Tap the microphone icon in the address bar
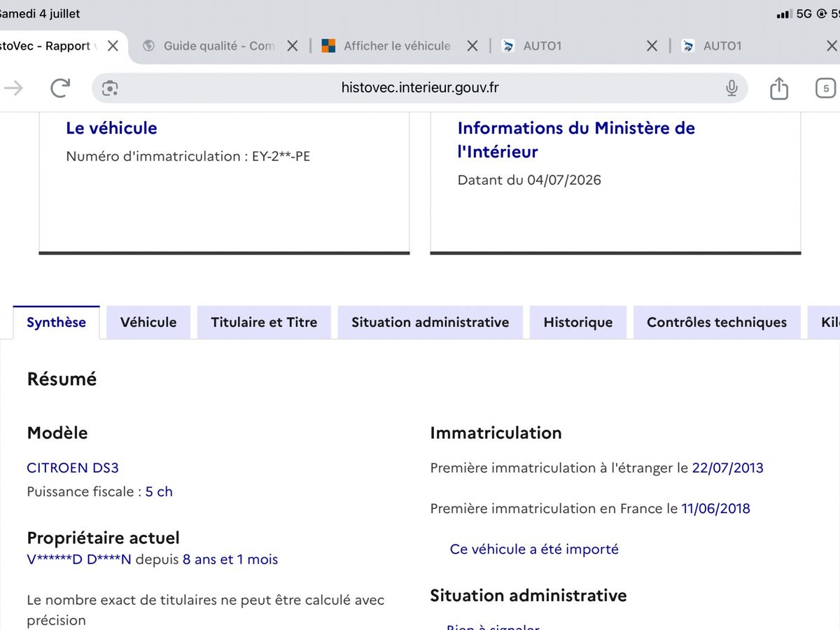 pyautogui.click(x=731, y=87)
